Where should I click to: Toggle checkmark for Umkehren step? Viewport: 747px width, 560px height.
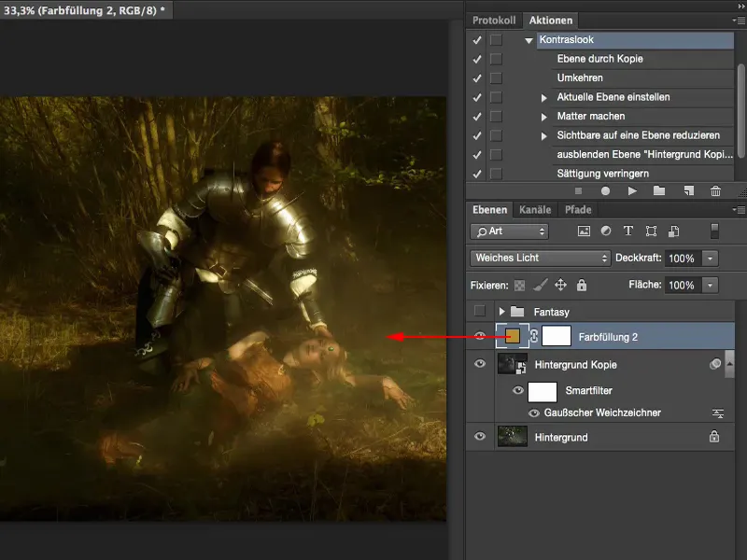[476, 78]
